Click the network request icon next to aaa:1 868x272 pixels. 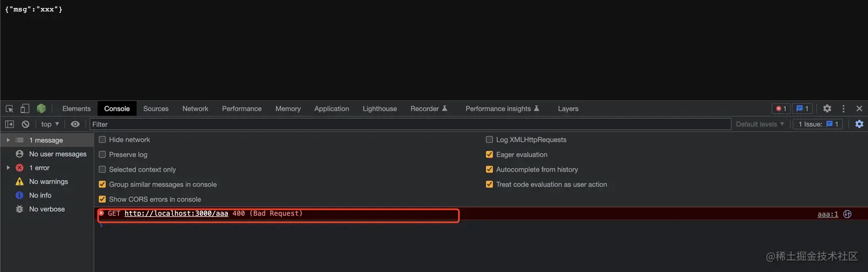pyautogui.click(x=847, y=214)
